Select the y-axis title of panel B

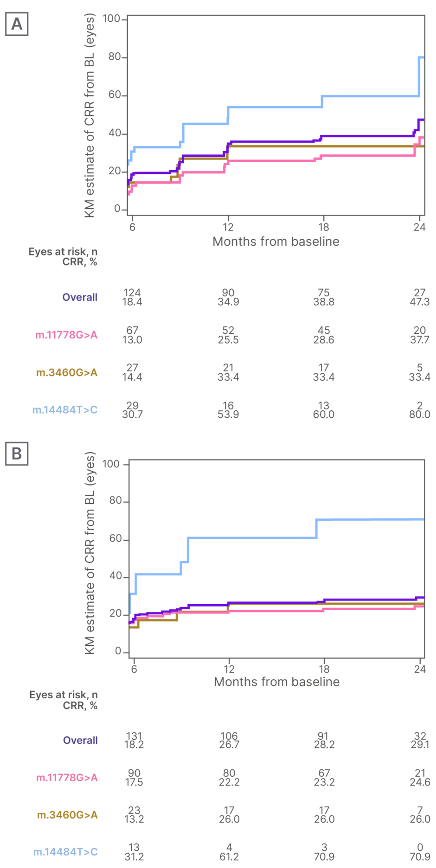click(90, 553)
